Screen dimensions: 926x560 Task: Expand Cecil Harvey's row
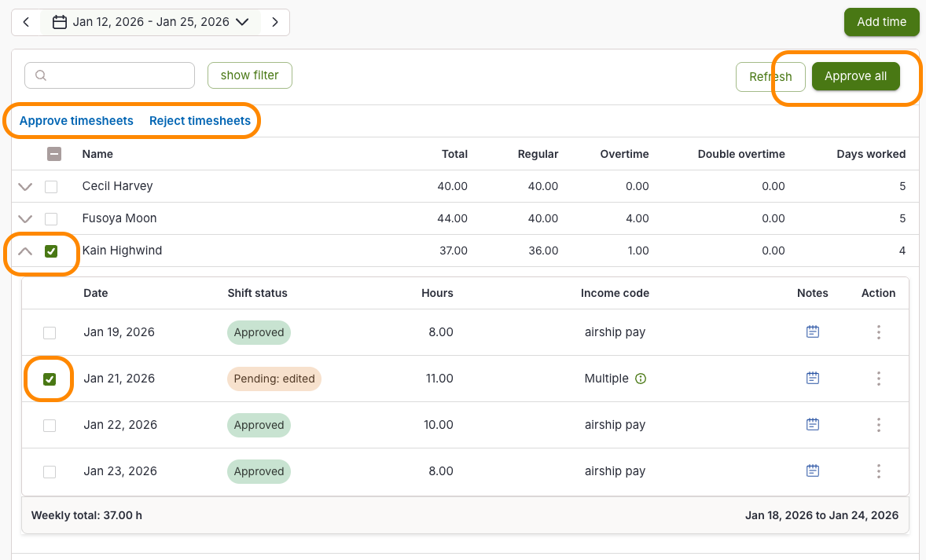(25, 186)
